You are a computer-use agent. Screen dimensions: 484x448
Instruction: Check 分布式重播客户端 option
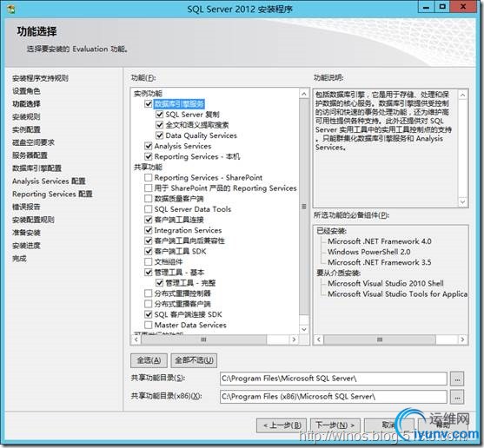(149, 304)
